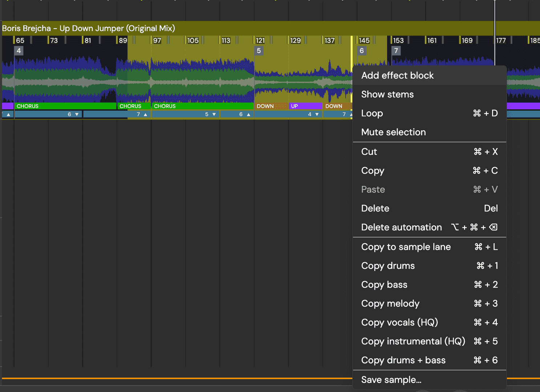Jump to bar 137 marker

[329, 40]
